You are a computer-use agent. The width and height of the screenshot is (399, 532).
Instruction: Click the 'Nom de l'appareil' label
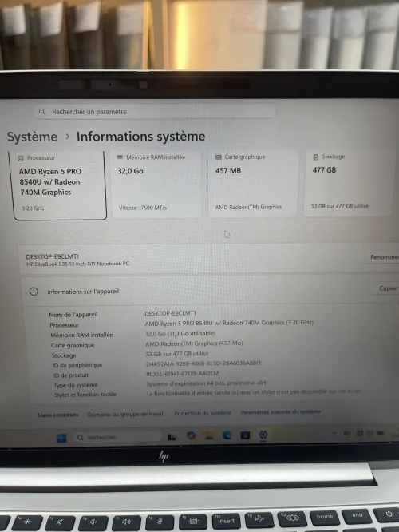(73, 315)
